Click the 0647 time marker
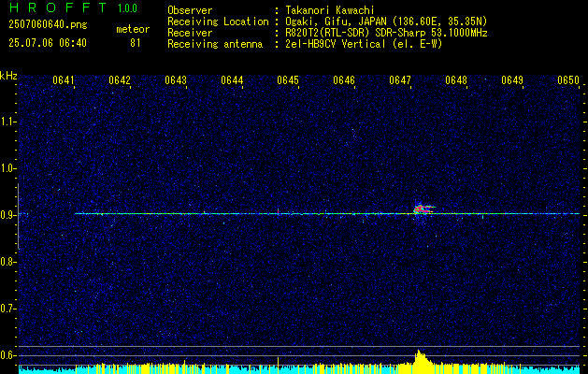The width and height of the screenshot is (588, 374). 400,80
